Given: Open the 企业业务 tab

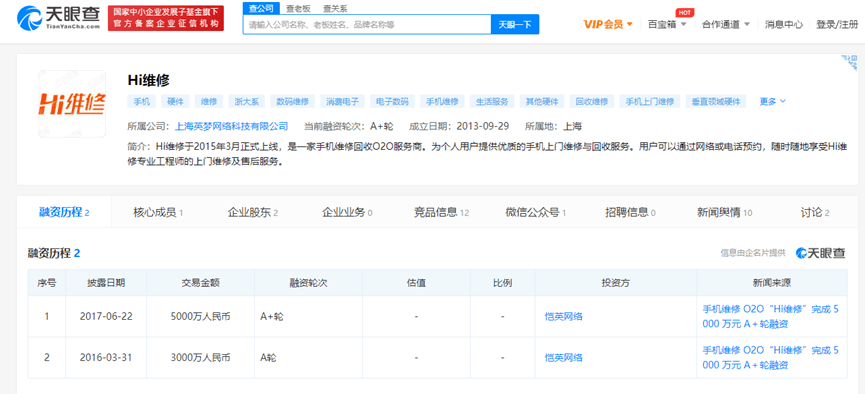Looking at the screenshot, I should click(347, 212).
